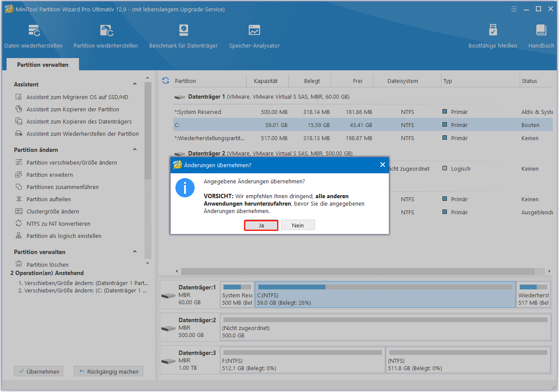Viewport: 559px width, 392px height.
Task: Launch Benchmark für Datenträger
Action: [x=183, y=36]
